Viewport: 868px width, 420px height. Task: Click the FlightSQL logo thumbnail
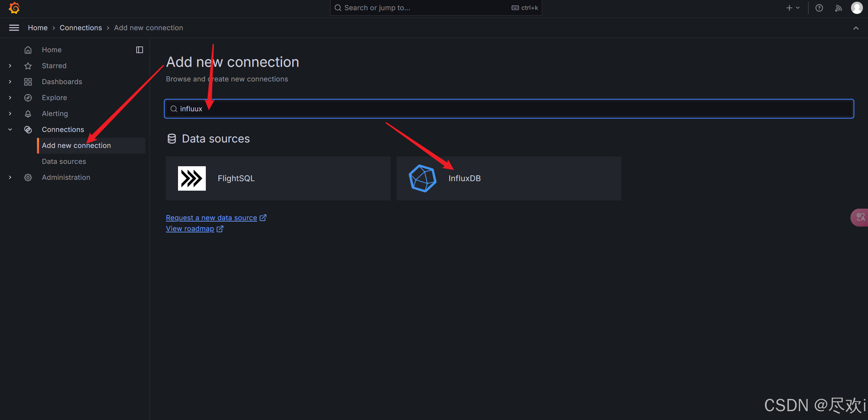coord(192,178)
